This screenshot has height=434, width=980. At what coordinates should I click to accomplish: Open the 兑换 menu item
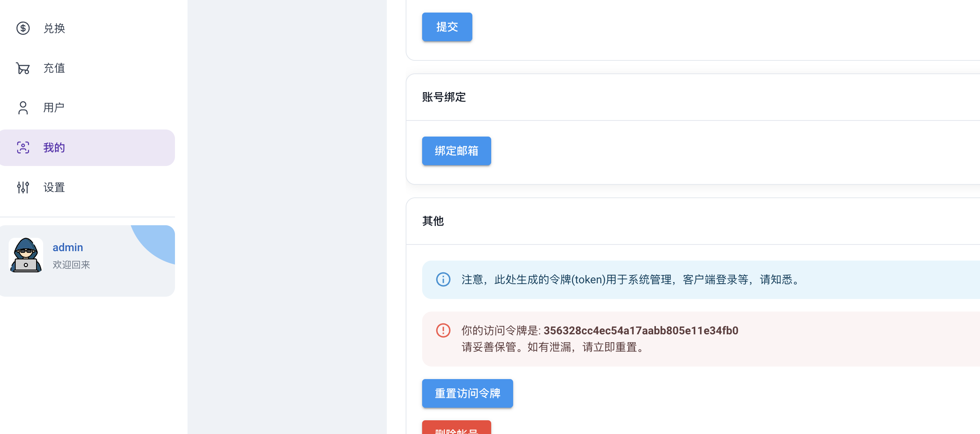pyautogui.click(x=54, y=28)
